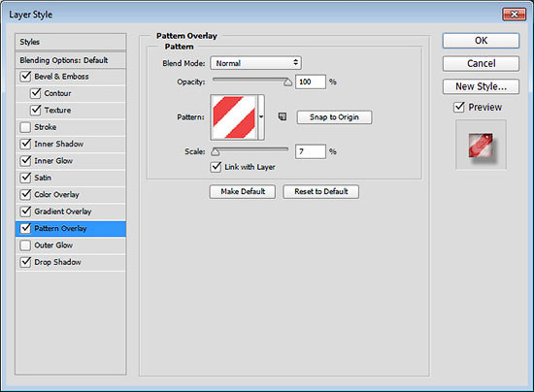The width and height of the screenshot is (534, 392).
Task: Select the Outer Glow style label
Action: pos(53,245)
